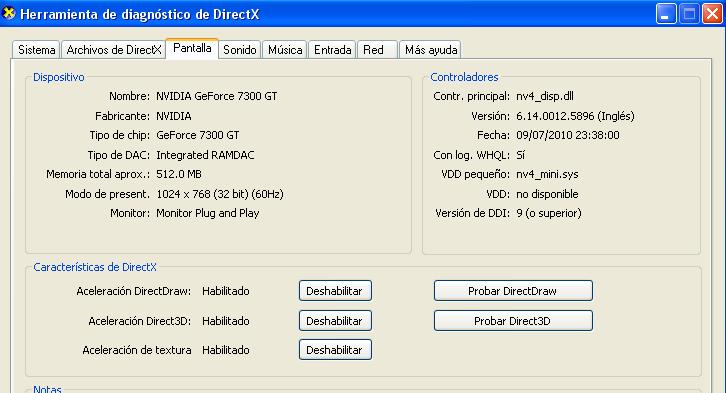Select the Red tab
The height and width of the screenshot is (393, 726).
click(377, 50)
